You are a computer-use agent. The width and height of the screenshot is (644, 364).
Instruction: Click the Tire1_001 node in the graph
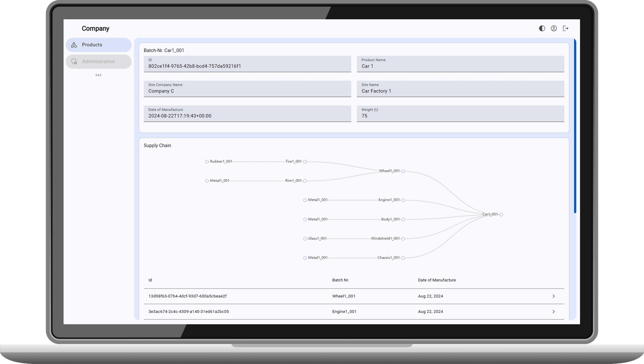pyautogui.click(x=305, y=161)
